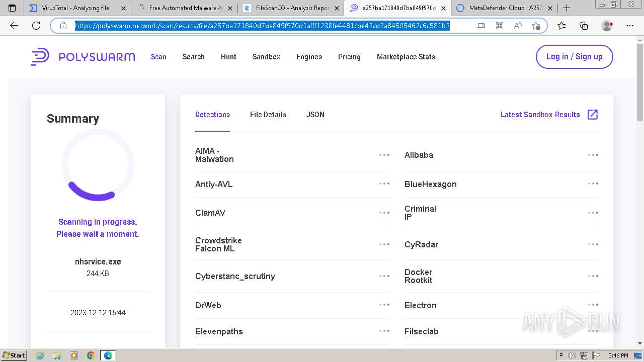
Task: Open Chrome from the taskbar
Action: [x=91, y=355]
